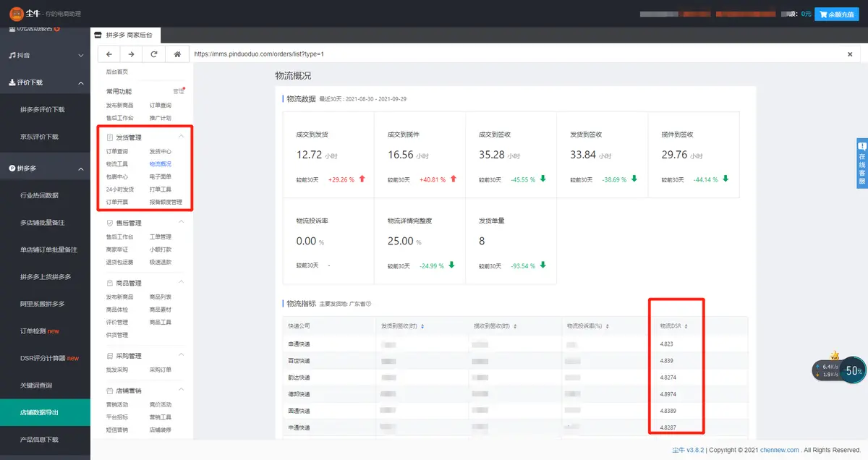868x460 pixels.
Task: Collapse the 售后管理 section chevron
Action: [x=181, y=223]
